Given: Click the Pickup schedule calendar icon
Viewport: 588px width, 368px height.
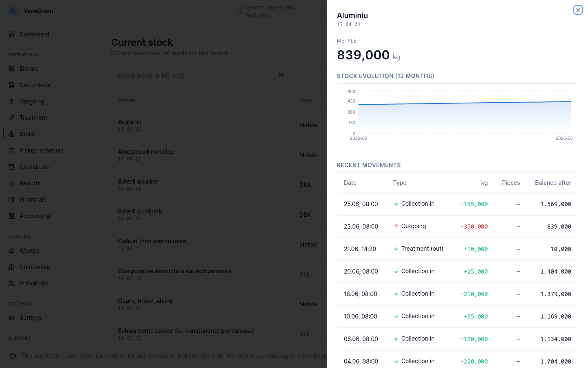Looking at the screenshot, I should pos(11,150).
